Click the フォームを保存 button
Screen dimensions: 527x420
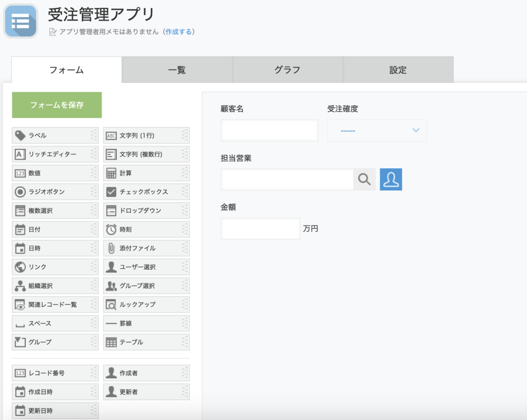[x=57, y=105]
